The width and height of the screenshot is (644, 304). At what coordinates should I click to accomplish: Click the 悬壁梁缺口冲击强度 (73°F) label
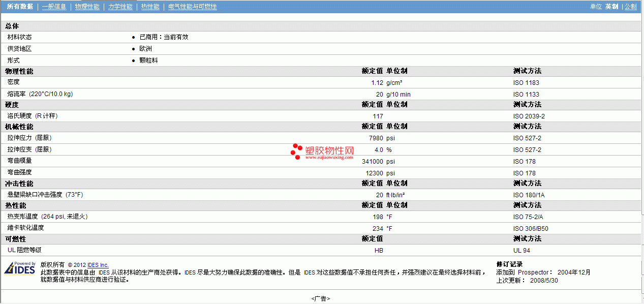click(x=45, y=194)
